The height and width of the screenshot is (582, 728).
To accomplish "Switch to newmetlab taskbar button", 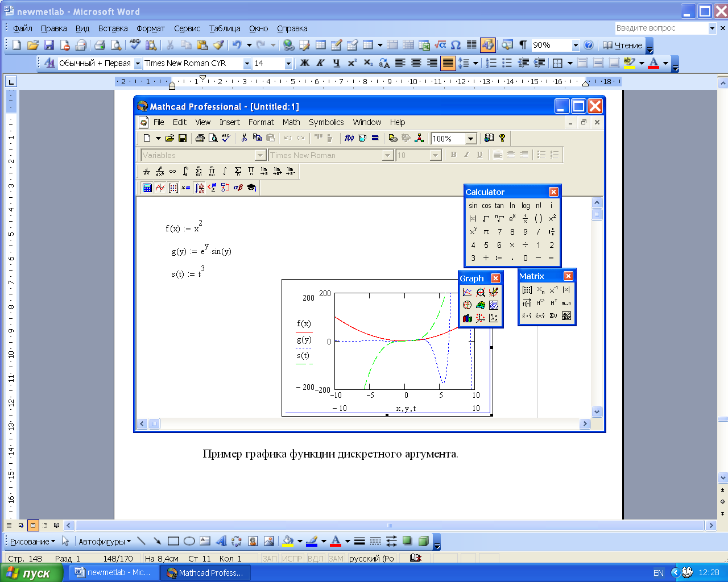I will (x=113, y=573).
